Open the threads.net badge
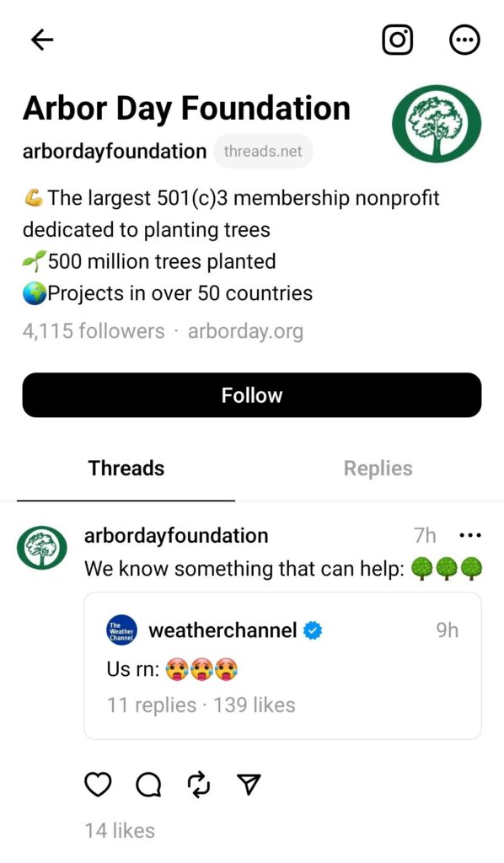 [262, 152]
